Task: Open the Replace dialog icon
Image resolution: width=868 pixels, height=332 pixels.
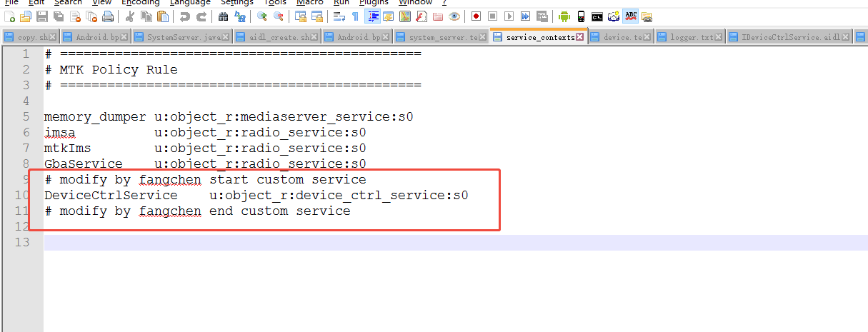Action: (x=240, y=16)
